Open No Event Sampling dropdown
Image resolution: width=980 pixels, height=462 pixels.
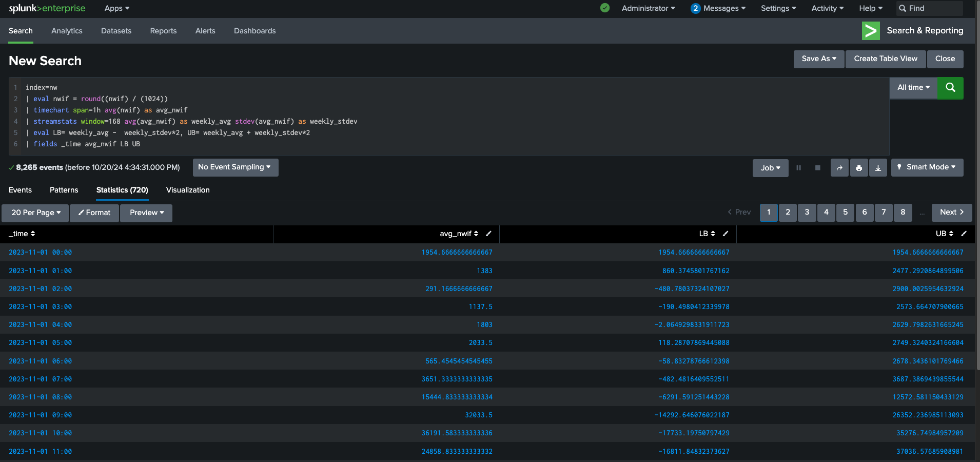click(x=236, y=167)
